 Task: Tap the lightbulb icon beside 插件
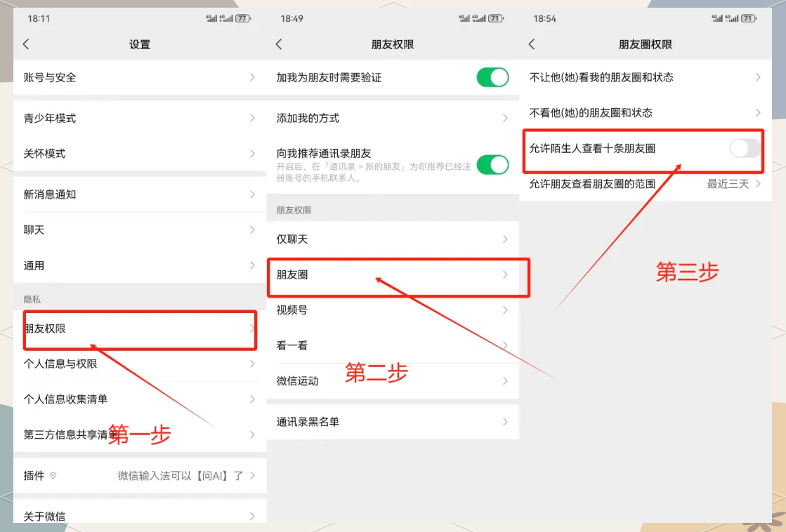[53, 476]
